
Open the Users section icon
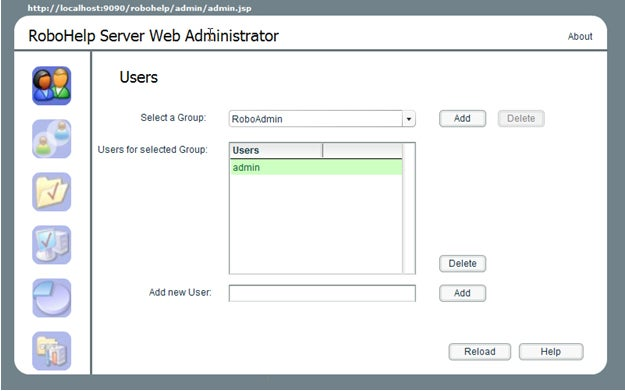[x=52, y=86]
